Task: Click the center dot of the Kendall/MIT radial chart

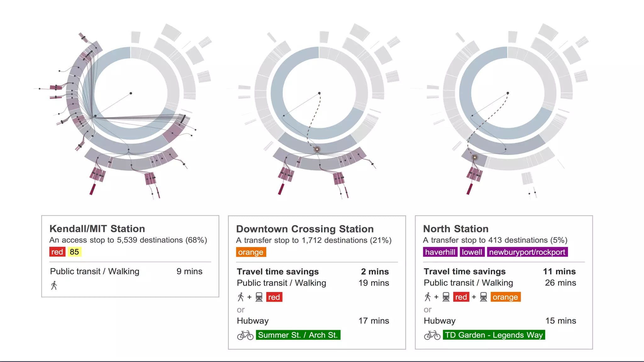Action: (x=131, y=93)
